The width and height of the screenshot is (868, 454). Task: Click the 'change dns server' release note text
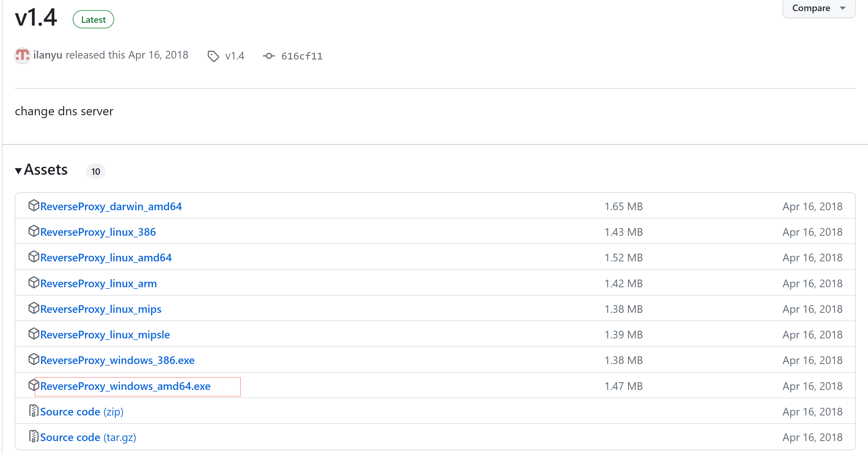(x=64, y=111)
